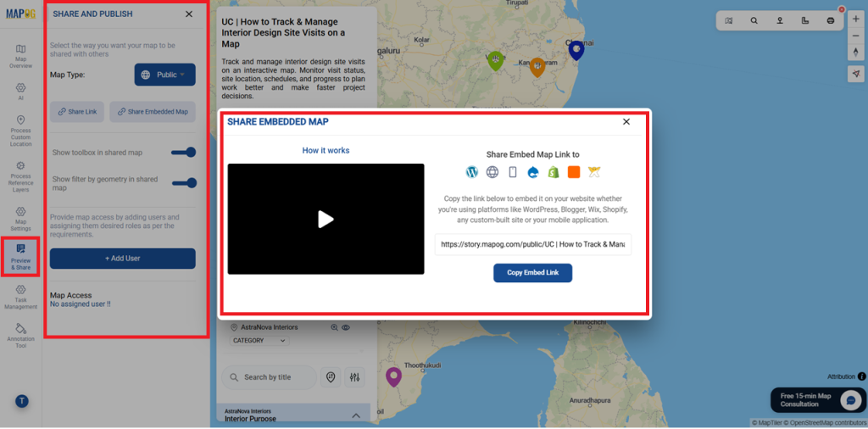Click the dark blue Chennai map pin

576,50
